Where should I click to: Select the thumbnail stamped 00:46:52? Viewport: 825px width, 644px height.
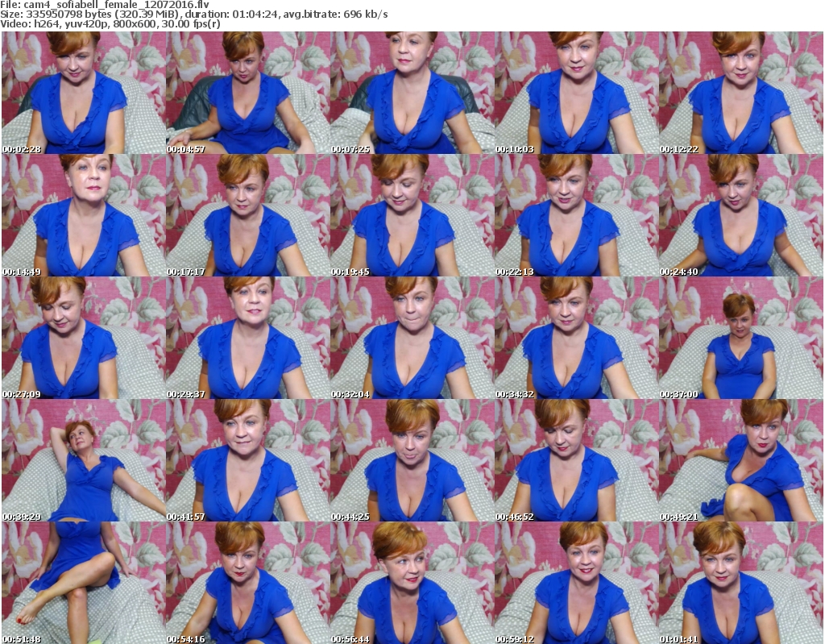point(577,460)
